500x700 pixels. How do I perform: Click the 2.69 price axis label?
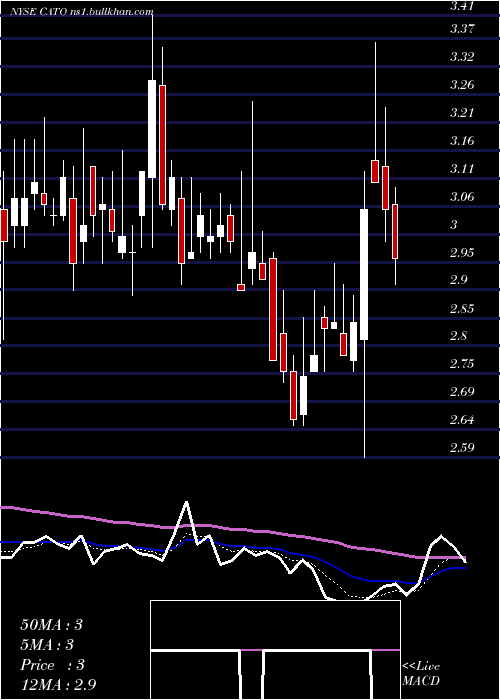(x=462, y=392)
